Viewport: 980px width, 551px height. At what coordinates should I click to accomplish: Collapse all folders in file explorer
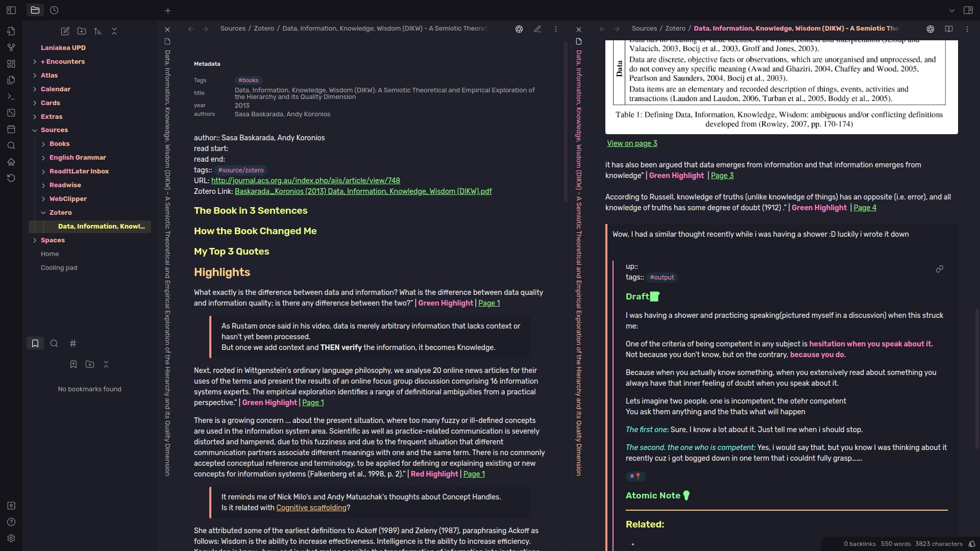coord(114,31)
